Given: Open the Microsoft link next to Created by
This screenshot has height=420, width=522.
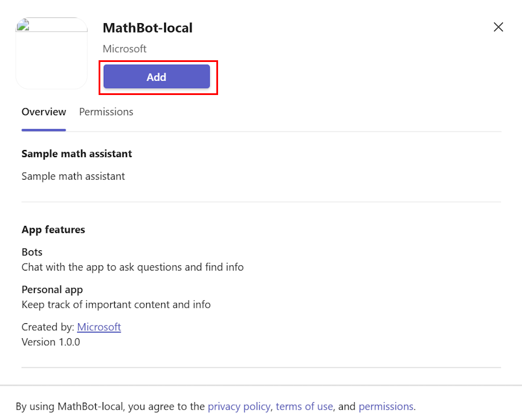Looking at the screenshot, I should tap(99, 327).
